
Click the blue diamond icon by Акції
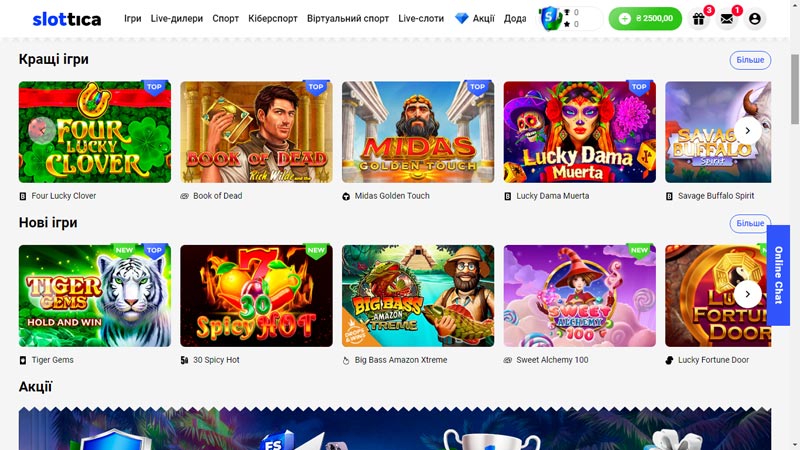click(462, 18)
